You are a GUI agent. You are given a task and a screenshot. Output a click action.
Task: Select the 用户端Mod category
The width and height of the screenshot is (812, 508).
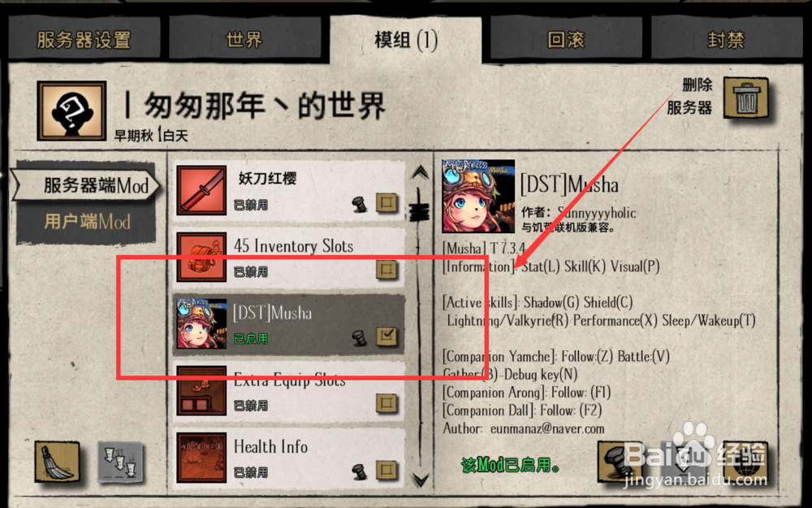pos(87,222)
